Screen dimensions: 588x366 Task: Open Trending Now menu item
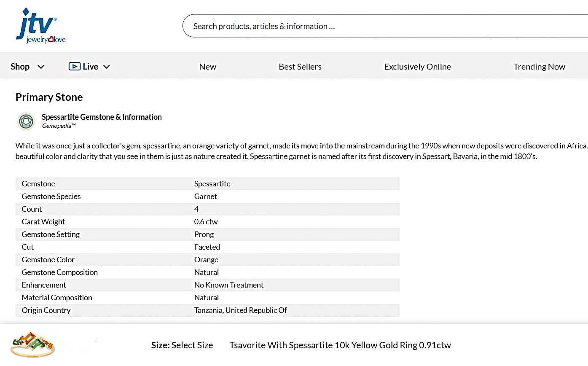pos(539,67)
